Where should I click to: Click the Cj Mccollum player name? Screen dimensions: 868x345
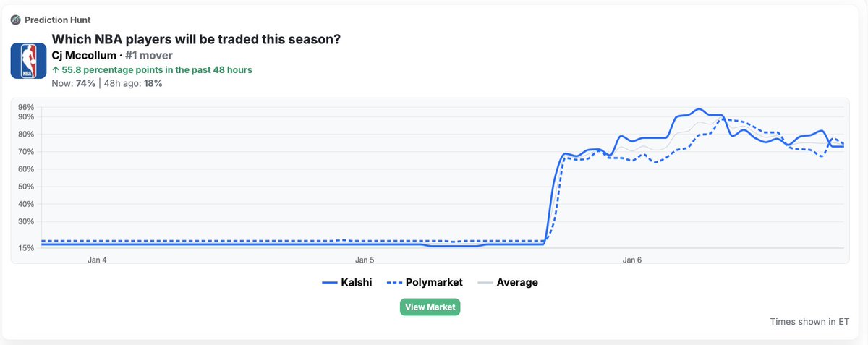coord(84,55)
